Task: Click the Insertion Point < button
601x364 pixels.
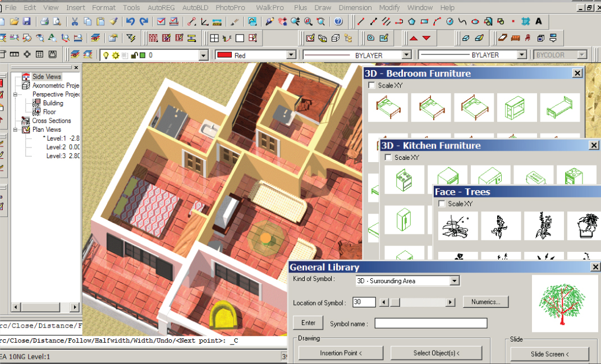Action: coord(341,353)
